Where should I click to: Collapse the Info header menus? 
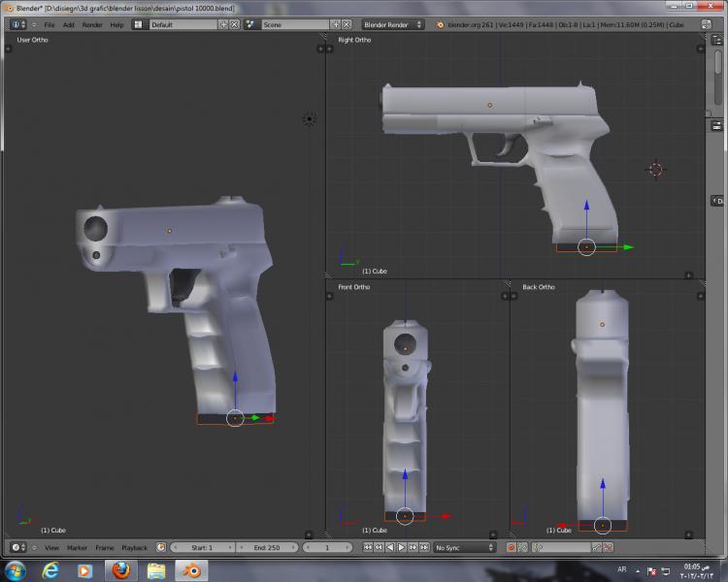[x=34, y=24]
